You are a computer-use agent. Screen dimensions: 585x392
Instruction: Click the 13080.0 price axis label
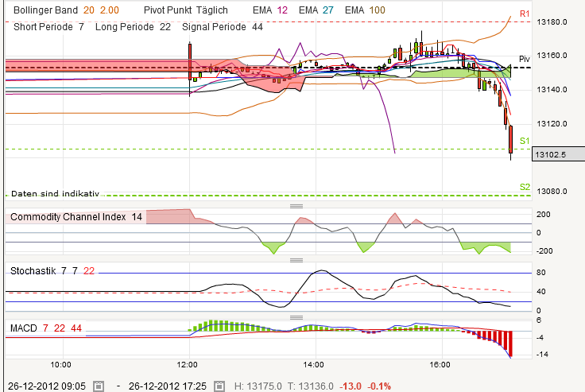tap(552, 191)
